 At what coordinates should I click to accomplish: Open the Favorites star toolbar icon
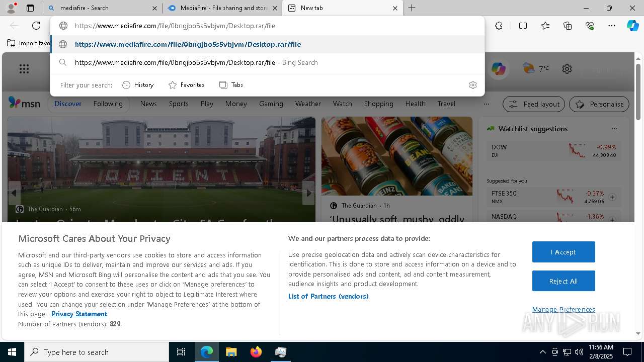(545, 26)
